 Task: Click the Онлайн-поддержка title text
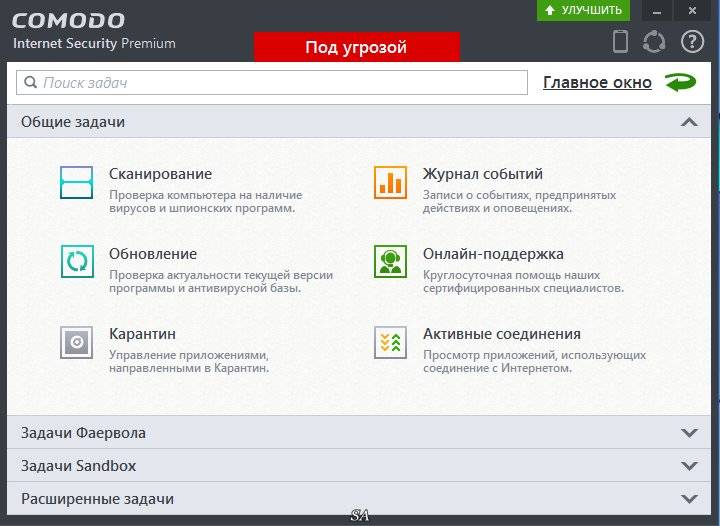coord(493,254)
